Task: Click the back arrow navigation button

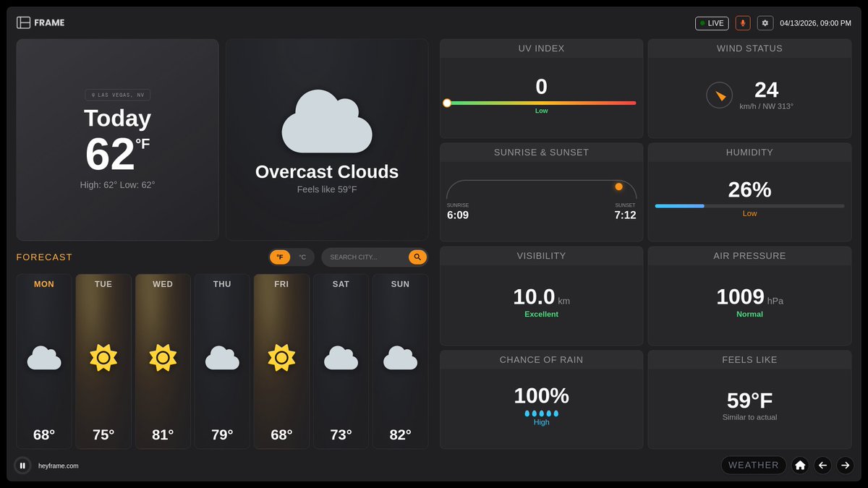Action: click(822, 466)
